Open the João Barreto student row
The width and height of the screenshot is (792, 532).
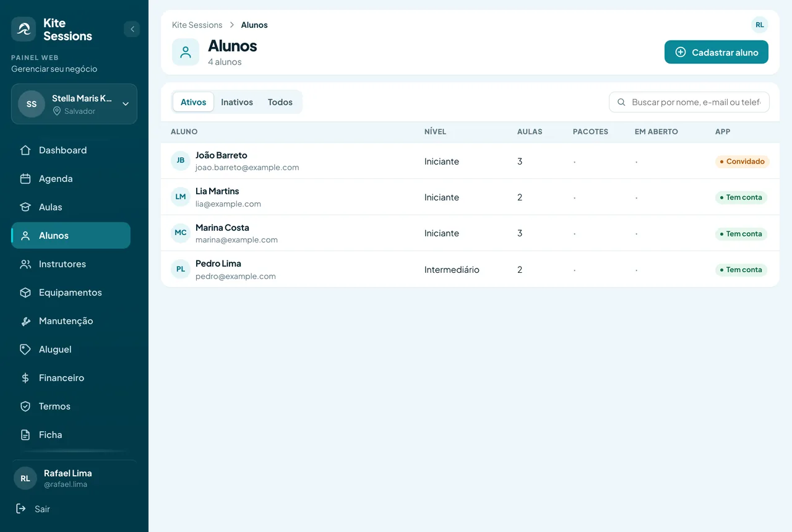point(470,161)
